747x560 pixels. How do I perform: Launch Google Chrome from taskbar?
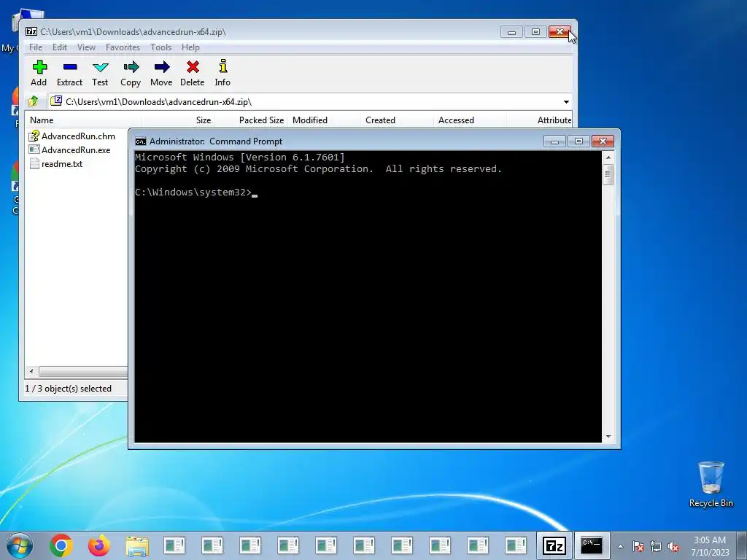61,545
